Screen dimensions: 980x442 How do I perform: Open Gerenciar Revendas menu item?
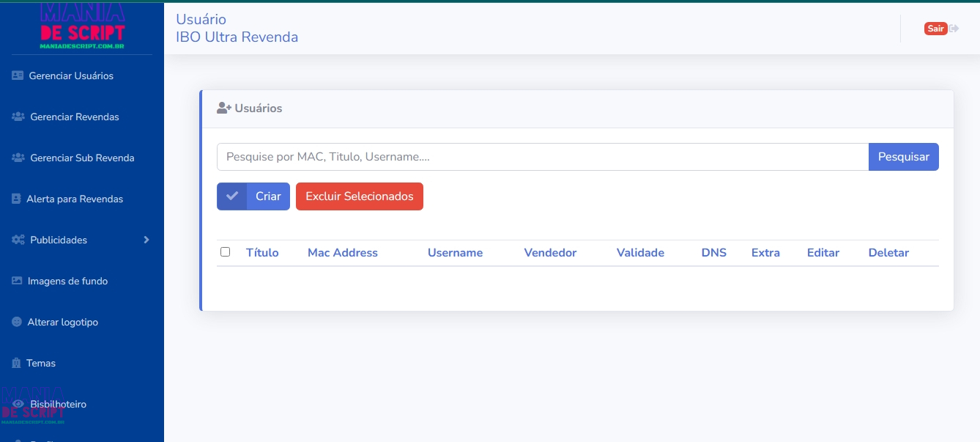[x=75, y=117]
